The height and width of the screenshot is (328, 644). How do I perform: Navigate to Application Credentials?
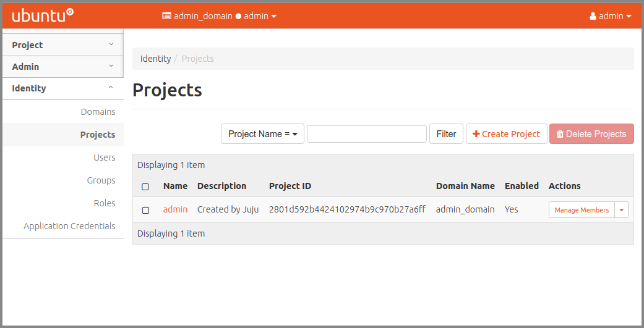(x=69, y=226)
